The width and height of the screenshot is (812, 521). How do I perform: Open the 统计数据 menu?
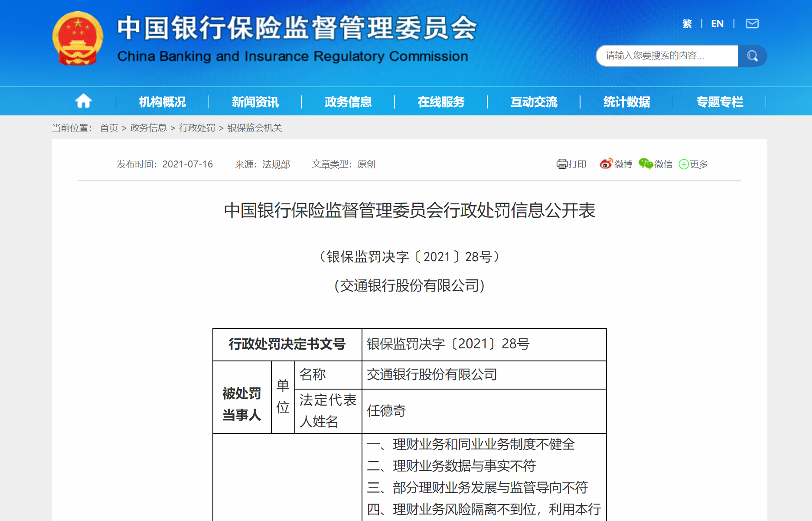click(626, 102)
